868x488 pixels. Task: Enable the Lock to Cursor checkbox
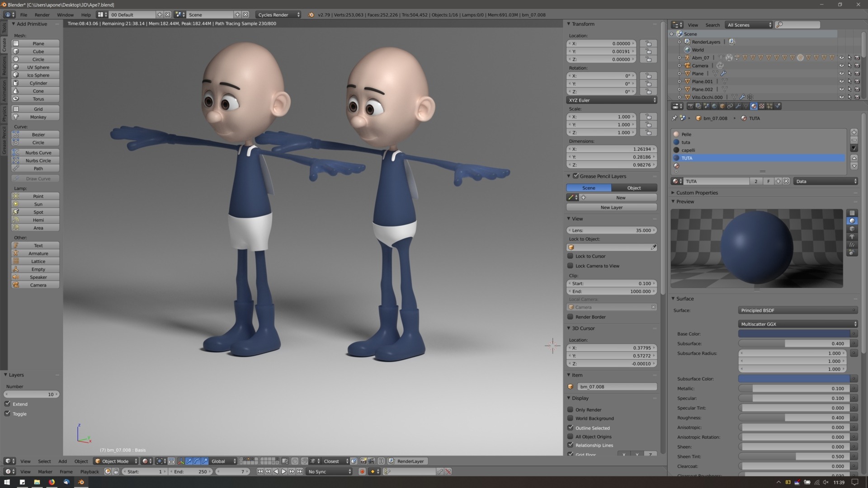pos(571,256)
